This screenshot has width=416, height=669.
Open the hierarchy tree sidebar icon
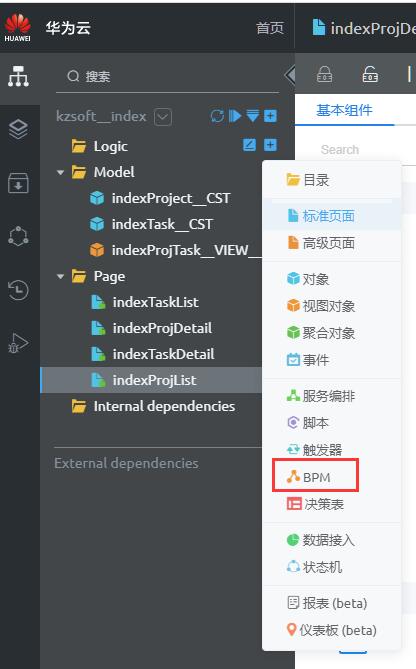18,77
